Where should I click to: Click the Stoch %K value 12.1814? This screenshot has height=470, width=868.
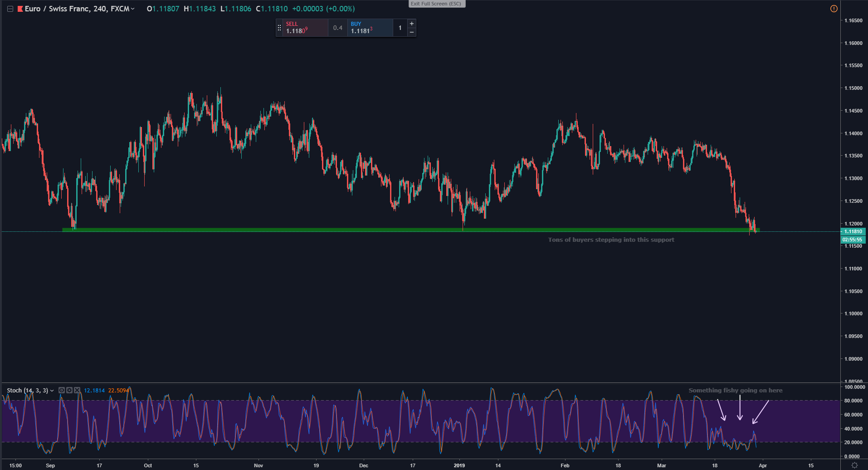click(94, 391)
